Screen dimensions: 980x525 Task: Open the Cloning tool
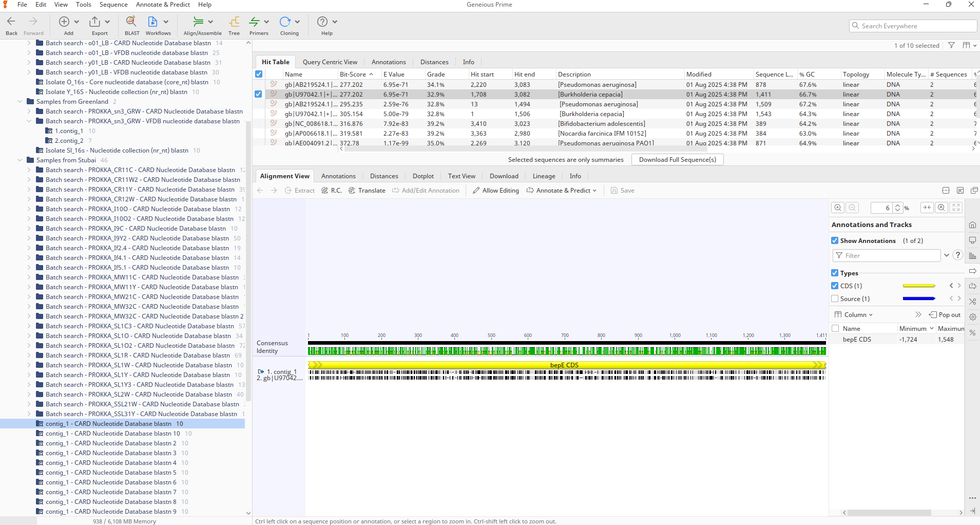(x=285, y=22)
